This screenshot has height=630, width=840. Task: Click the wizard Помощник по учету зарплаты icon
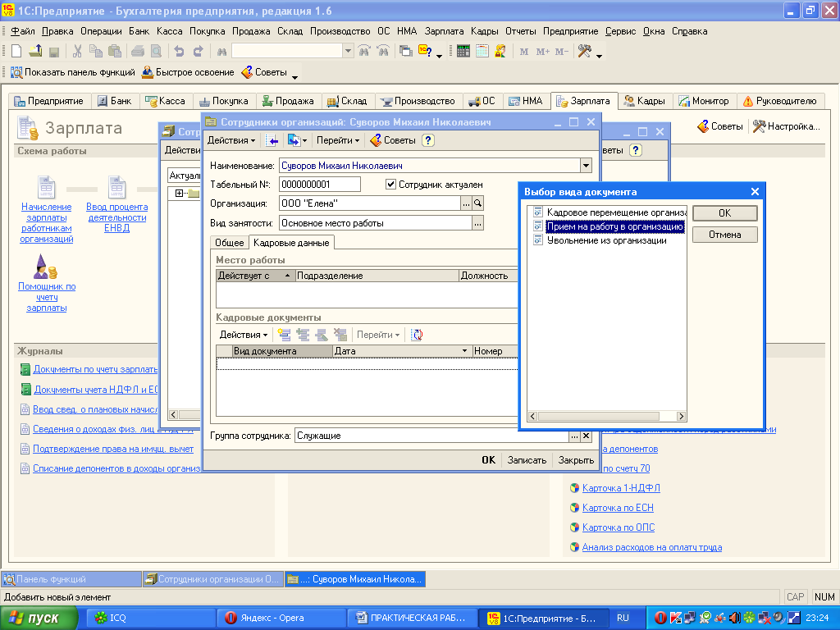[x=46, y=267]
